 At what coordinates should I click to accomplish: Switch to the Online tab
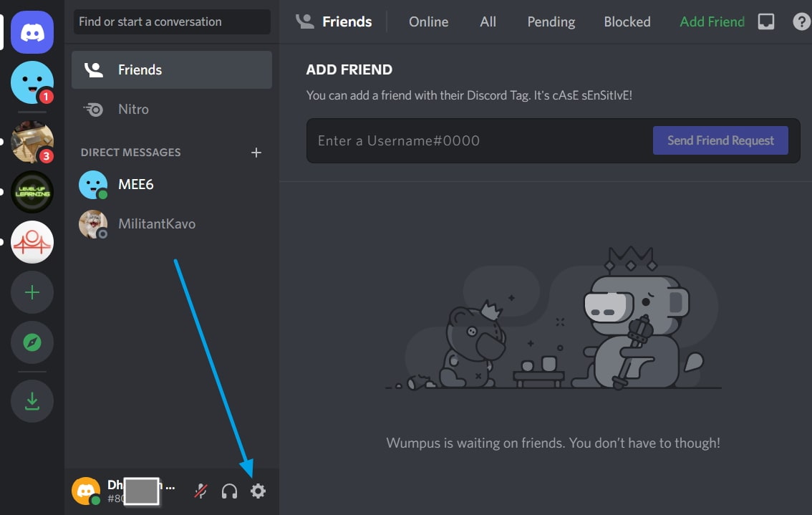point(428,21)
